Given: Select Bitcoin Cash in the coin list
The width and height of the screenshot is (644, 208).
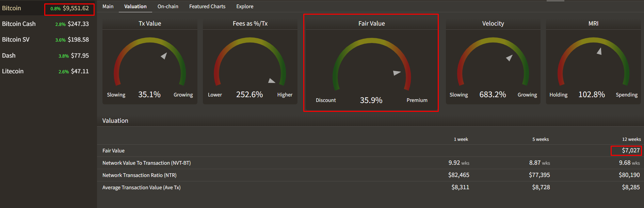Looking at the screenshot, I should 45,24.
